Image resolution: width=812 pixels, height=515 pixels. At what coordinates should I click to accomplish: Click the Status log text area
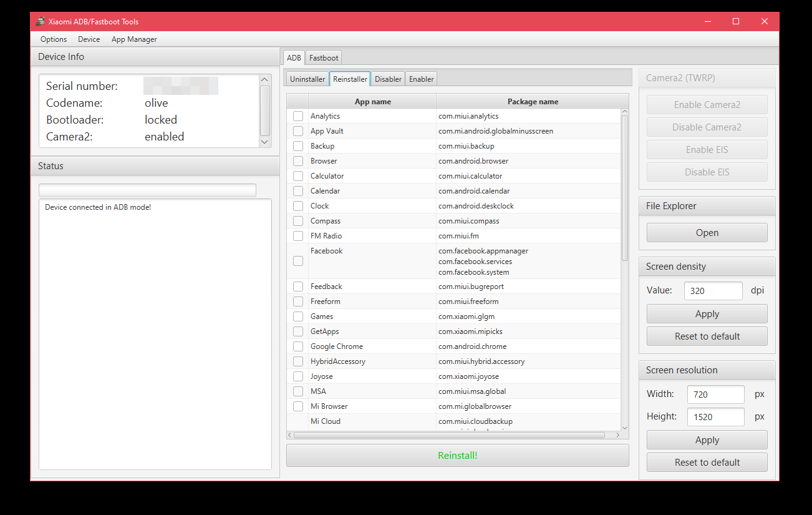155,335
